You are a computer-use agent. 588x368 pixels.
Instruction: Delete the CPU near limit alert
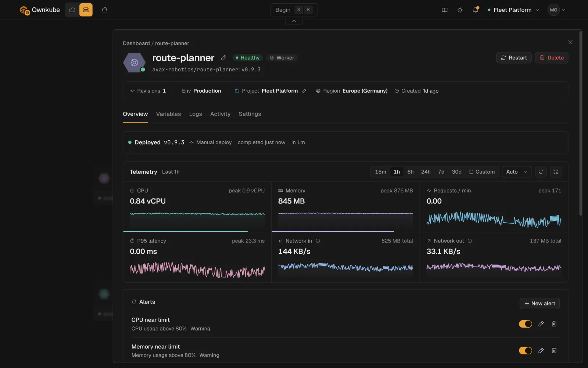pyautogui.click(x=554, y=324)
